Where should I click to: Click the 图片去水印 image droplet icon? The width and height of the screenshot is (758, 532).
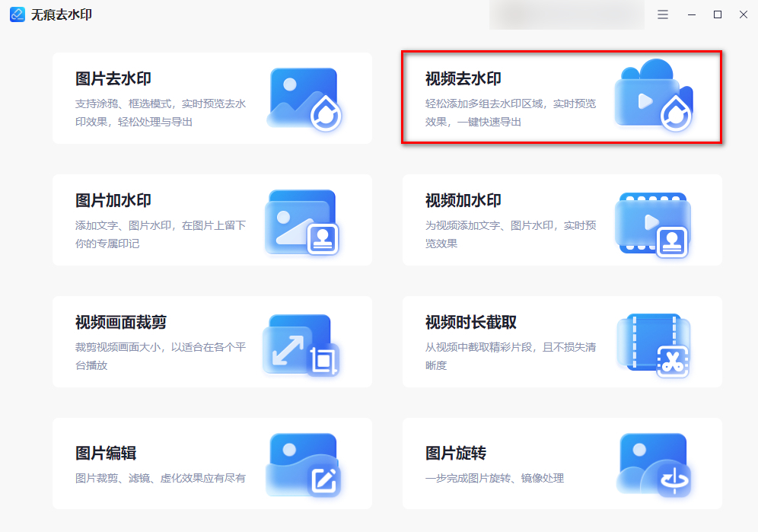(x=304, y=100)
